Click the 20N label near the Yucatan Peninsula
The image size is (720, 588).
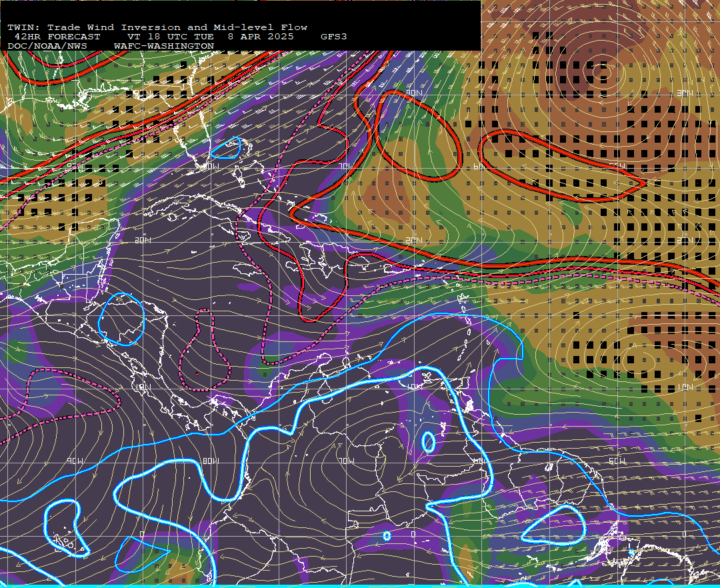pyautogui.click(x=143, y=241)
